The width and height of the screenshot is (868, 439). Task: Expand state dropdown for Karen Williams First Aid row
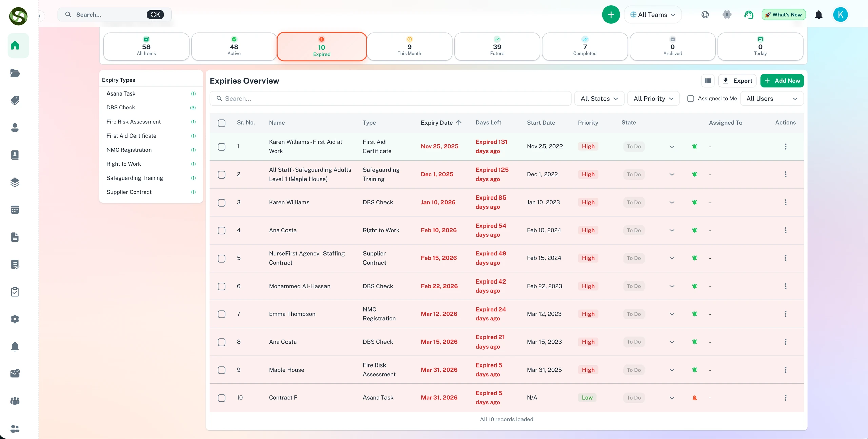(672, 147)
